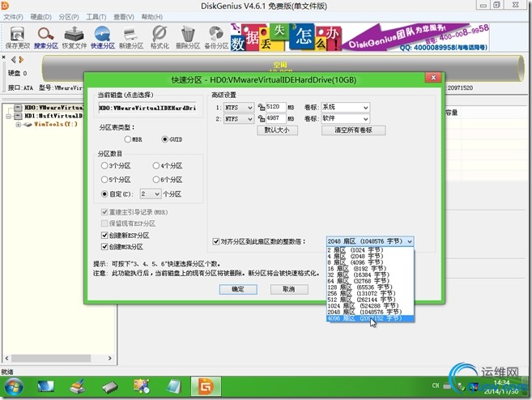The image size is (532, 400).
Task: Click the 确定 confirm button
Action: 238,289
